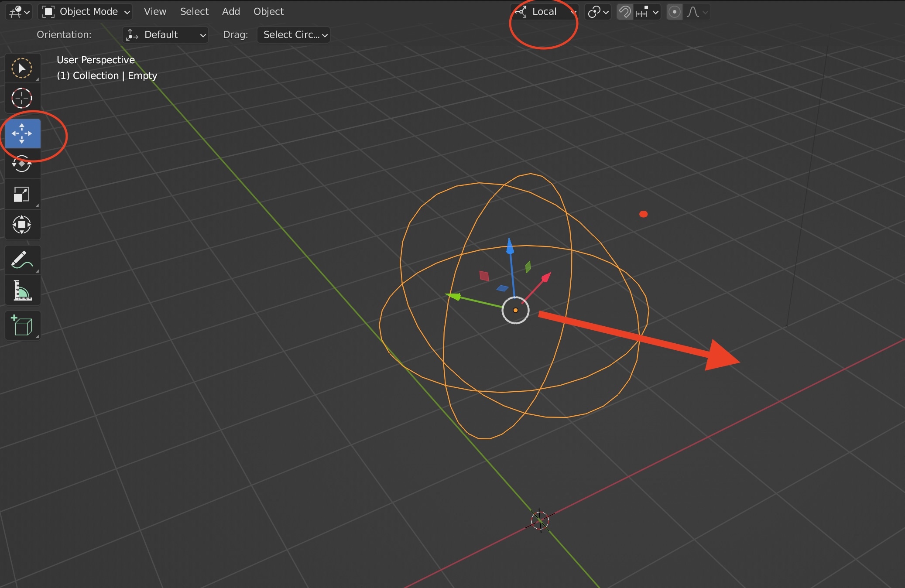Click the 3D cursor at world origin
This screenshot has height=588, width=905.
click(540, 520)
